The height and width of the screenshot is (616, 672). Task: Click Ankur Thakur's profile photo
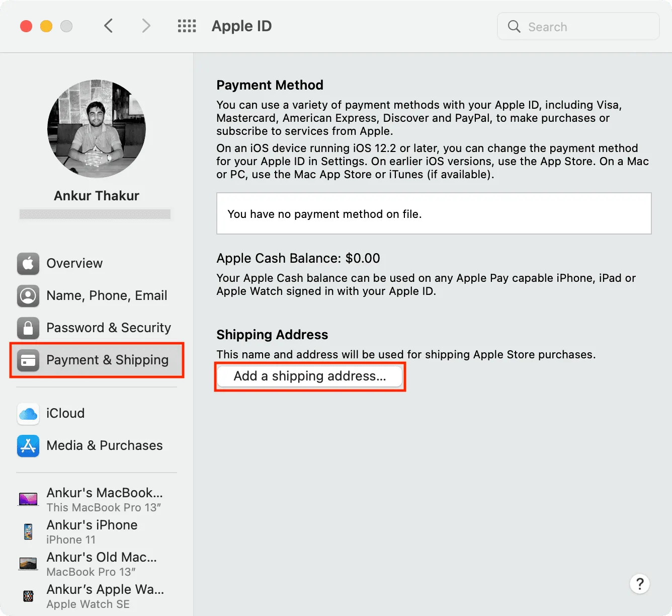coord(97,129)
